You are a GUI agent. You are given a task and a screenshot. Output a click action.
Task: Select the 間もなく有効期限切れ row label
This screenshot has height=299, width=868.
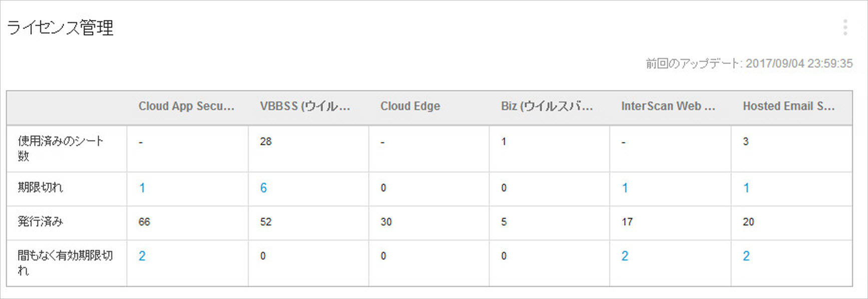(65, 262)
